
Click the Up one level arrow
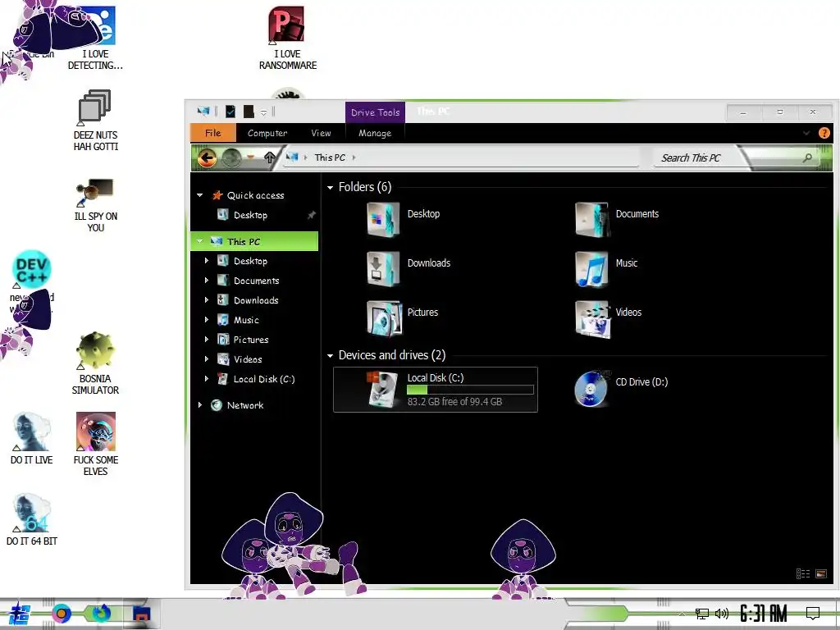pos(269,157)
